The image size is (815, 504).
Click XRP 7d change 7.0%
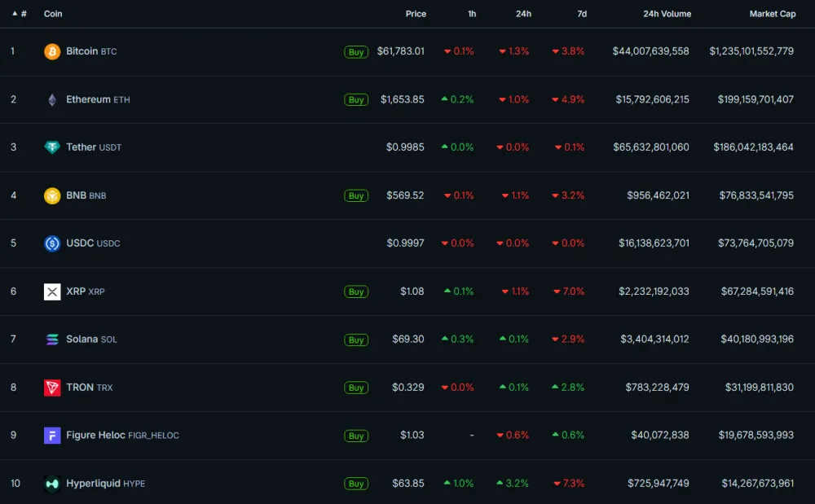click(x=569, y=291)
